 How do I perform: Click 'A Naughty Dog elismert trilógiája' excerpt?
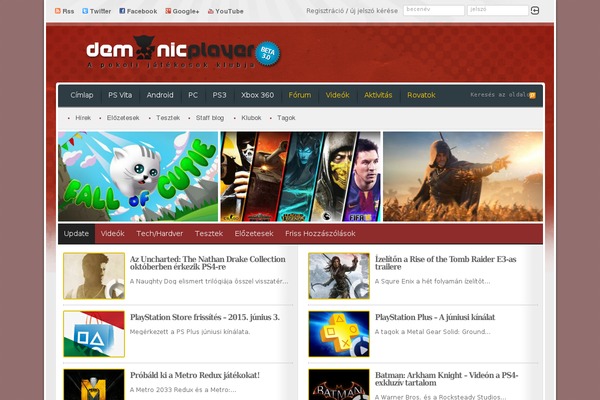209,281
